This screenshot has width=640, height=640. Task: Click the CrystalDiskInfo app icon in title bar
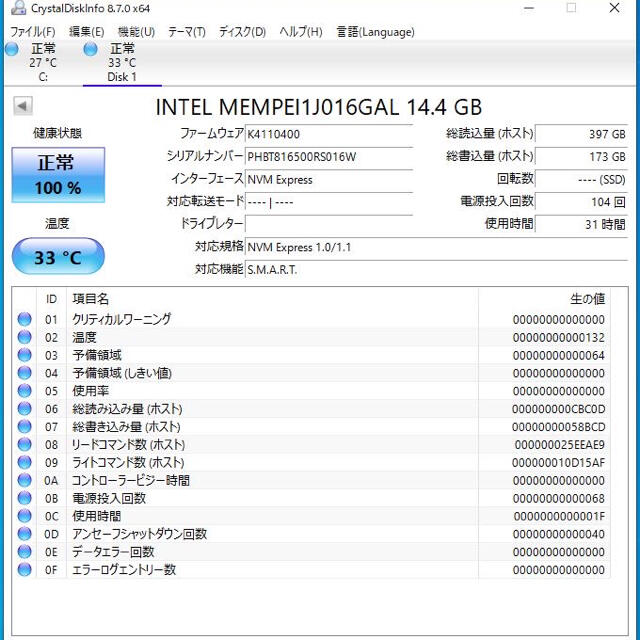(x=18, y=8)
